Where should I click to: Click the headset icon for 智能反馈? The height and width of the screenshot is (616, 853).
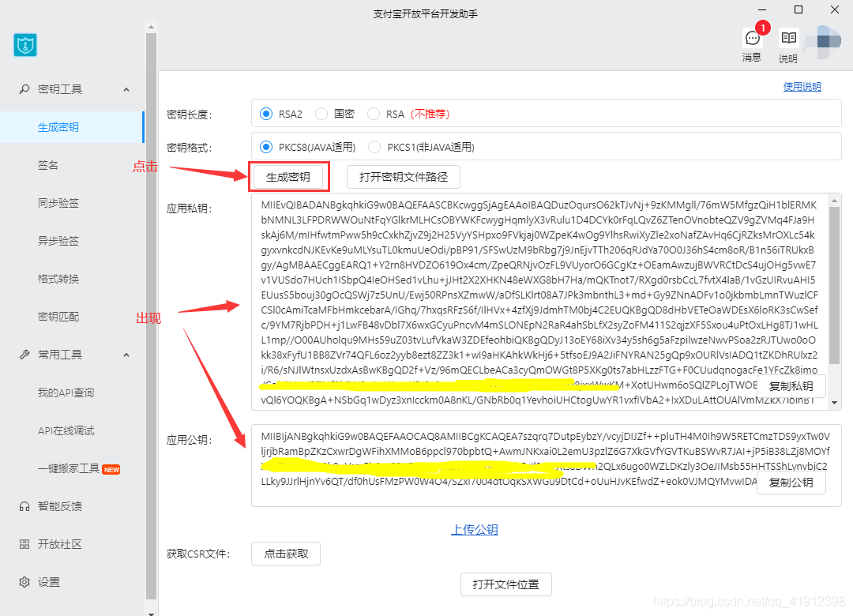(24, 506)
